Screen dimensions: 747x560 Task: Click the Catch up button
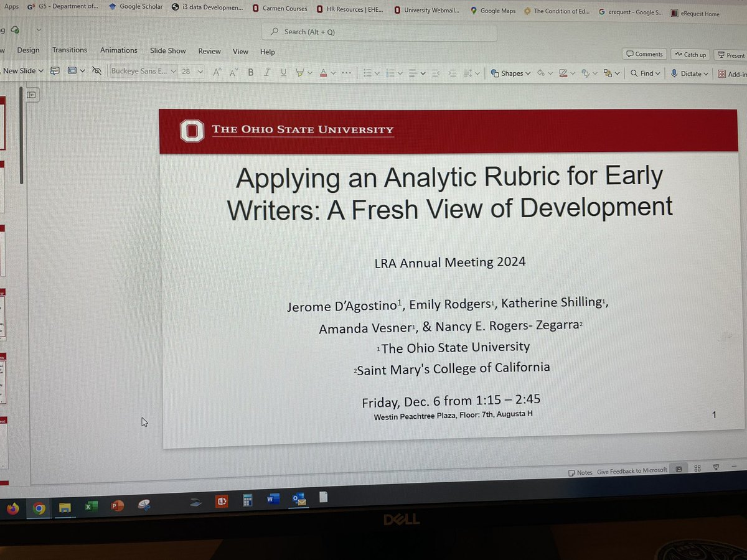[x=690, y=55]
